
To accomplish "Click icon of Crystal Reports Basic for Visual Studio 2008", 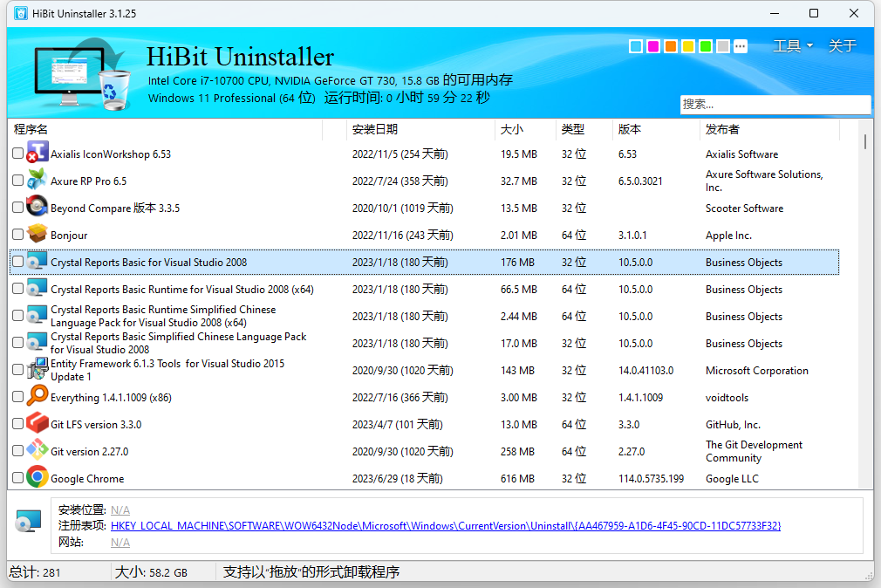I will click(x=38, y=261).
